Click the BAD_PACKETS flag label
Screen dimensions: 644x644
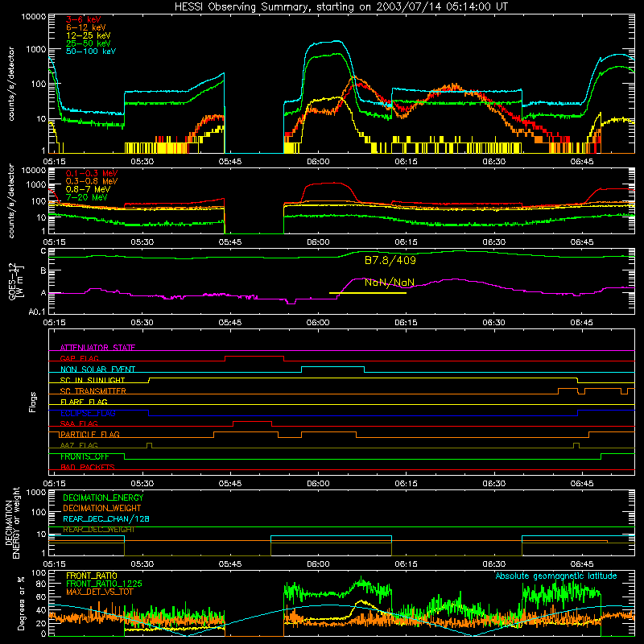pos(88,467)
